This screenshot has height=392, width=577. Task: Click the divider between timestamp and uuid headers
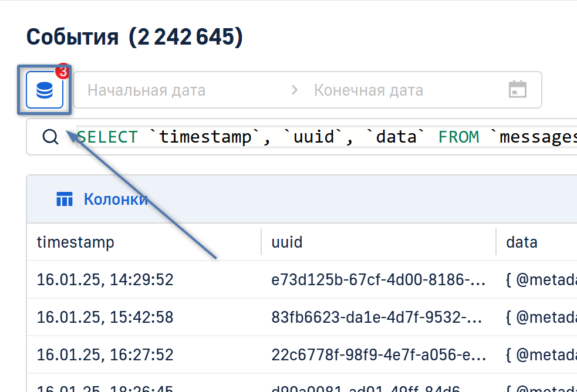261,242
